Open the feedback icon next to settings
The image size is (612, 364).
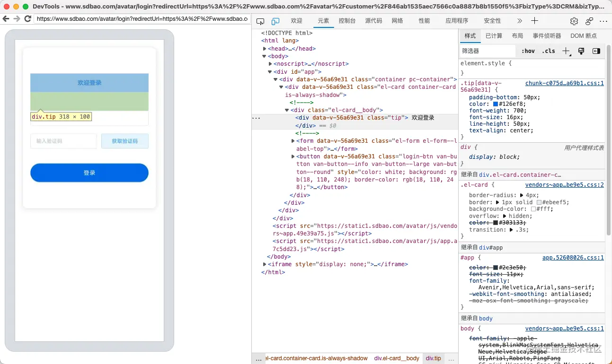pos(589,21)
